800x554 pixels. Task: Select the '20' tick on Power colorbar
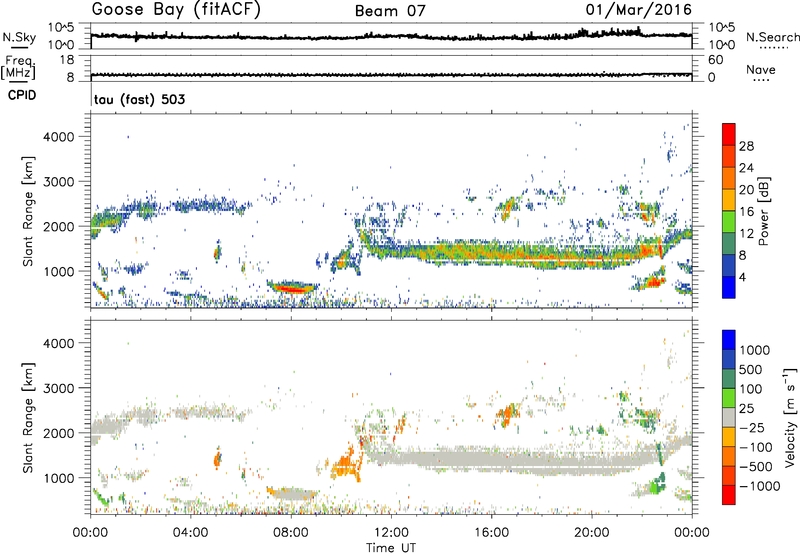click(746, 190)
